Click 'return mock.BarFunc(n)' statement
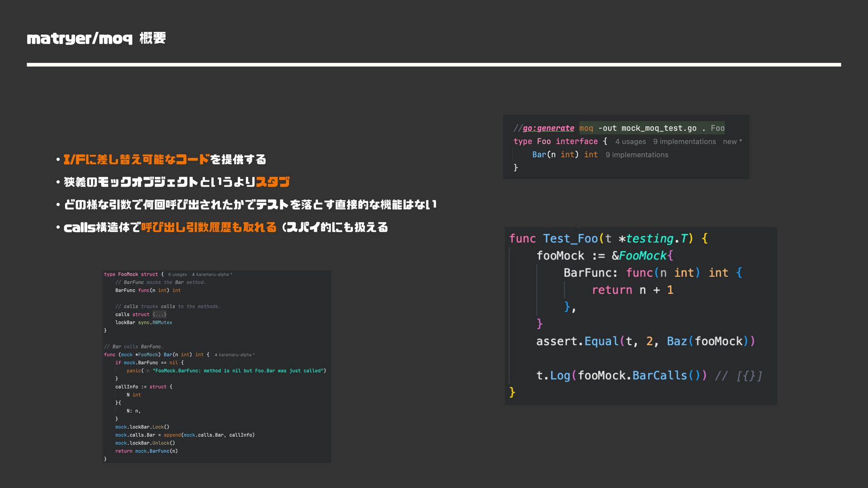Viewport: 868px width, 488px height. (x=146, y=451)
